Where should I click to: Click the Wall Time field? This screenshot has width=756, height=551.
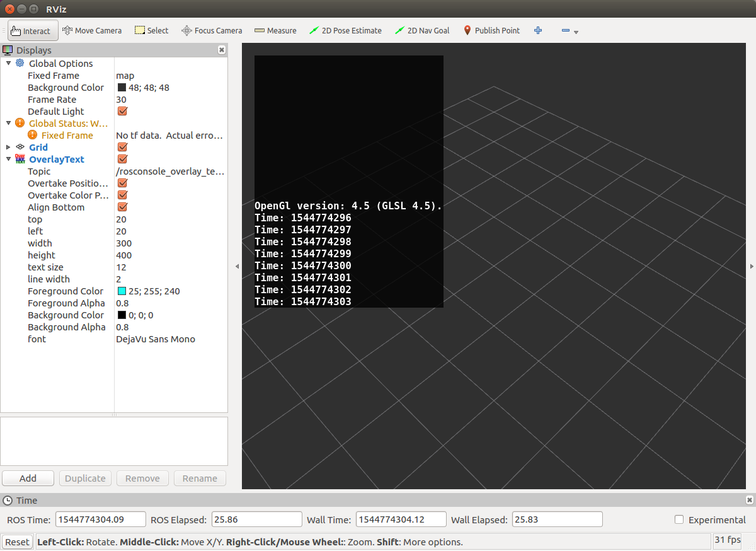tap(401, 519)
